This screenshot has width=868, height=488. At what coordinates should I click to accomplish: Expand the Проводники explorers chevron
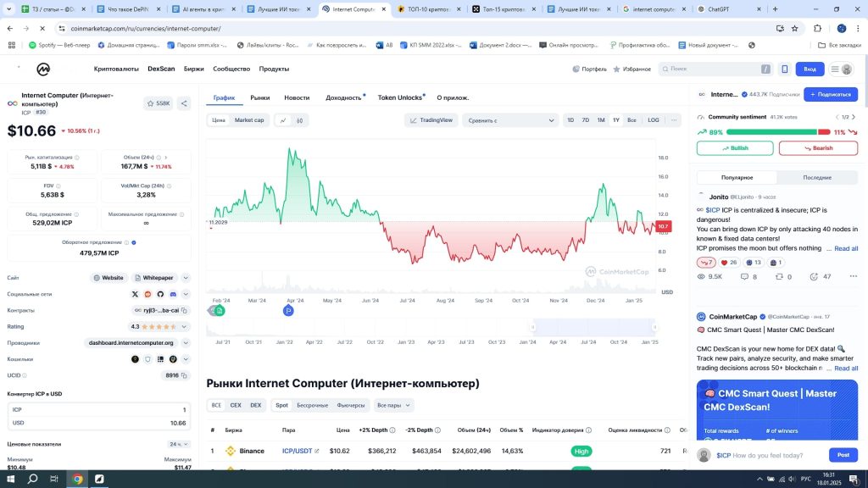186,343
